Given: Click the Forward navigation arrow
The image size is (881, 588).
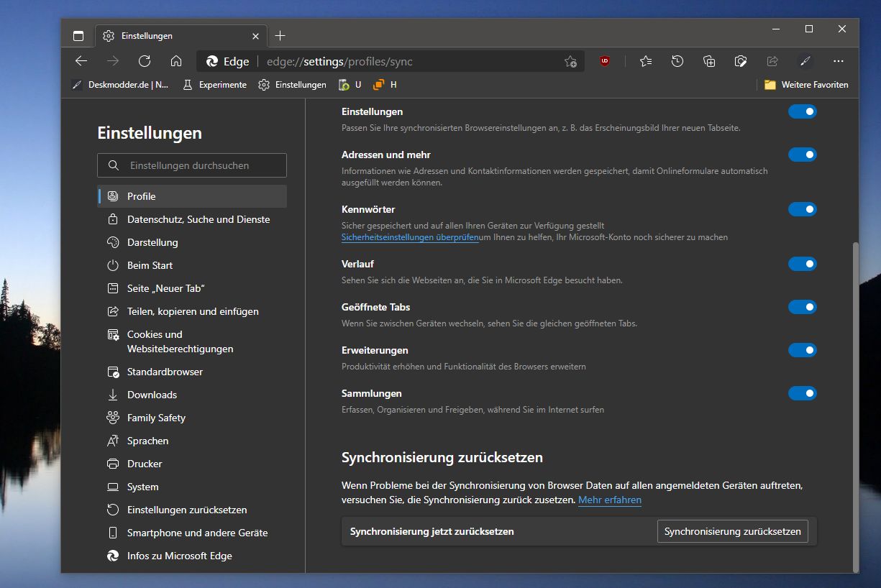Looking at the screenshot, I should click(x=113, y=61).
